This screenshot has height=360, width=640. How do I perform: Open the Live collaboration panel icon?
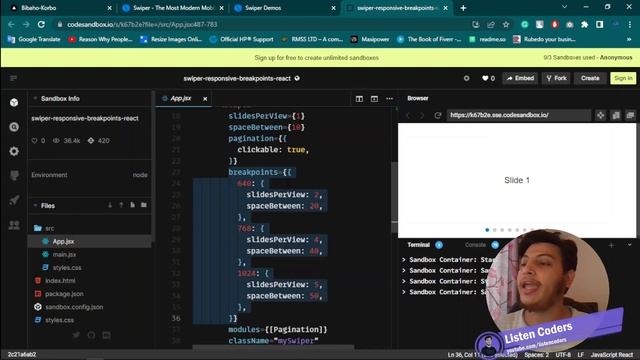pyautogui.click(x=14, y=225)
